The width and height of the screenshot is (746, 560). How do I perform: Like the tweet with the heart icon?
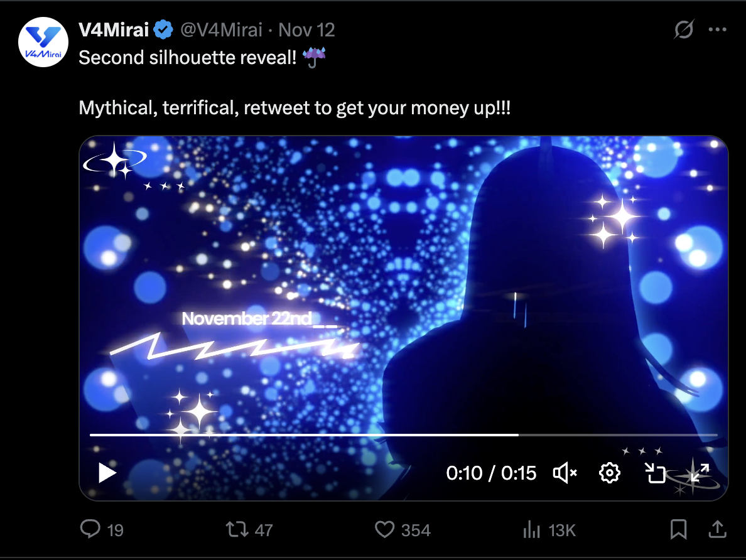click(x=384, y=529)
